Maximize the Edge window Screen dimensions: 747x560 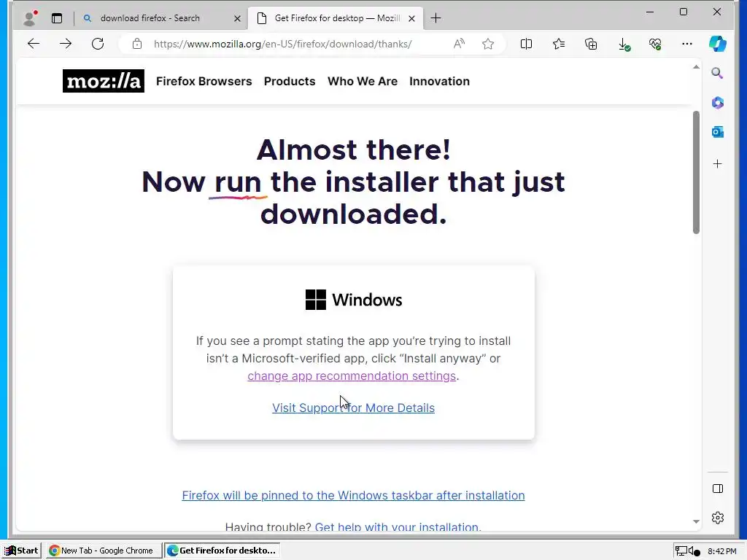(683, 12)
